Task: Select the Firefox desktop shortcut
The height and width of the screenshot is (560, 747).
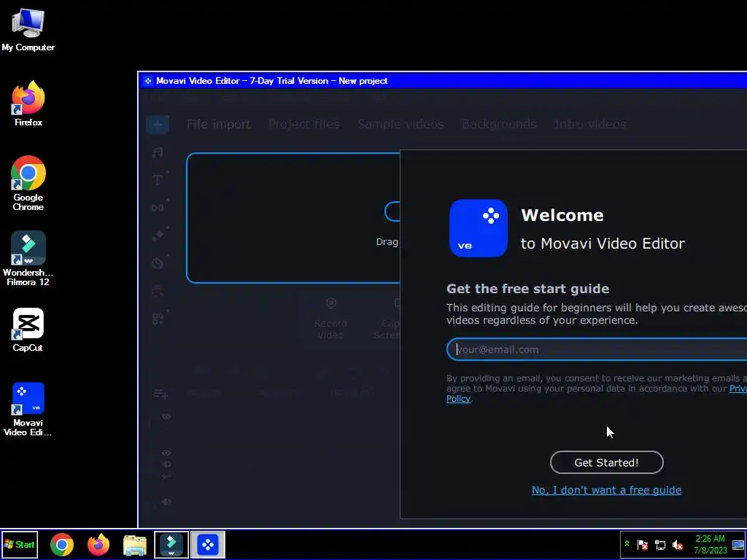Action: point(28,104)
